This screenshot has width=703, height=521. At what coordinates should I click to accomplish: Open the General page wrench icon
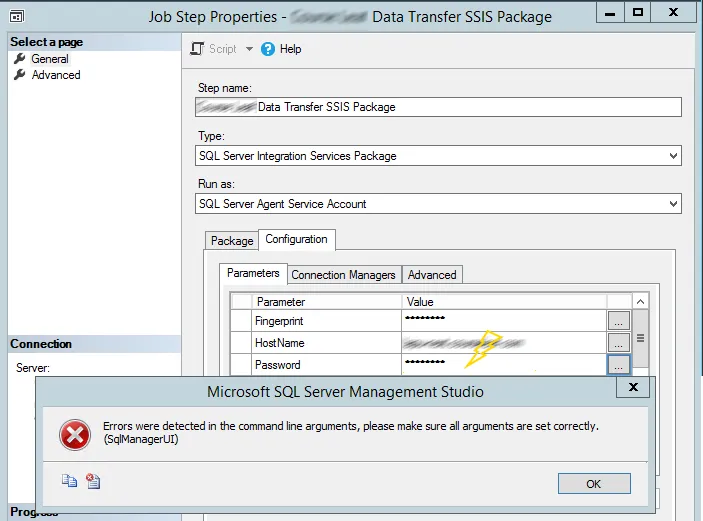tap(20, 59)
